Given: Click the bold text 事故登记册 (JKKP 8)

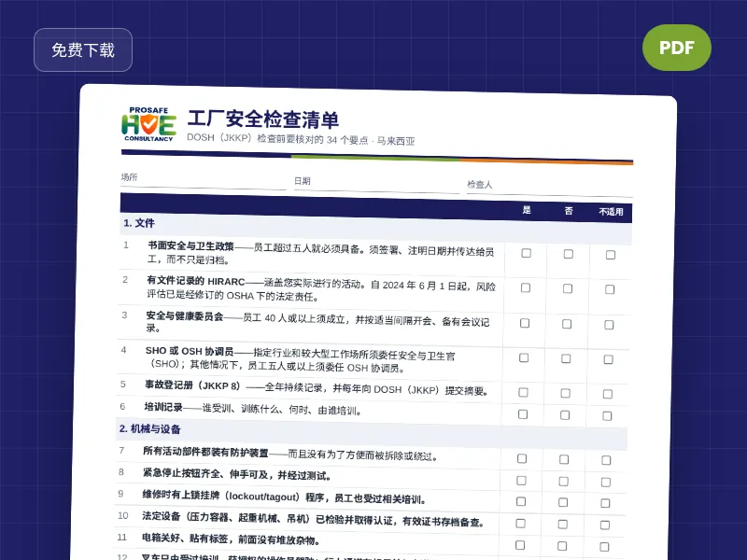Looking at the screenshot, I should tap(193, 385).
